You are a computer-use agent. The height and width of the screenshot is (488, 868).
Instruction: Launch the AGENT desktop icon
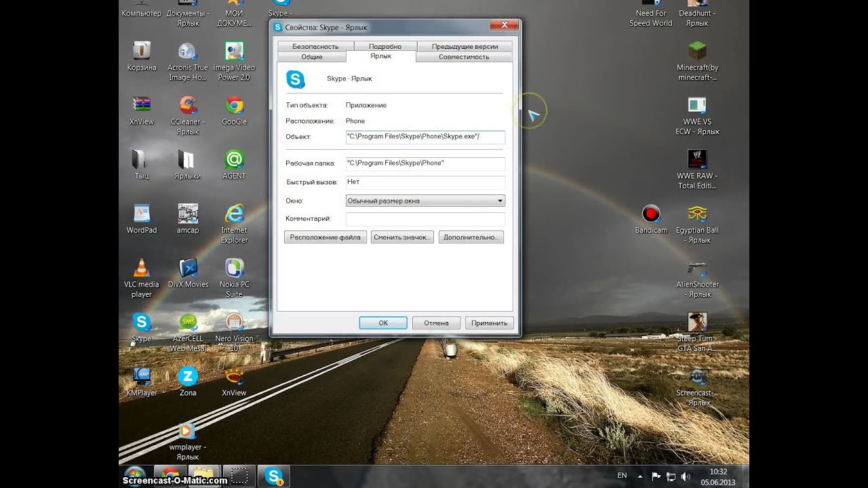[x=234, y=165]
